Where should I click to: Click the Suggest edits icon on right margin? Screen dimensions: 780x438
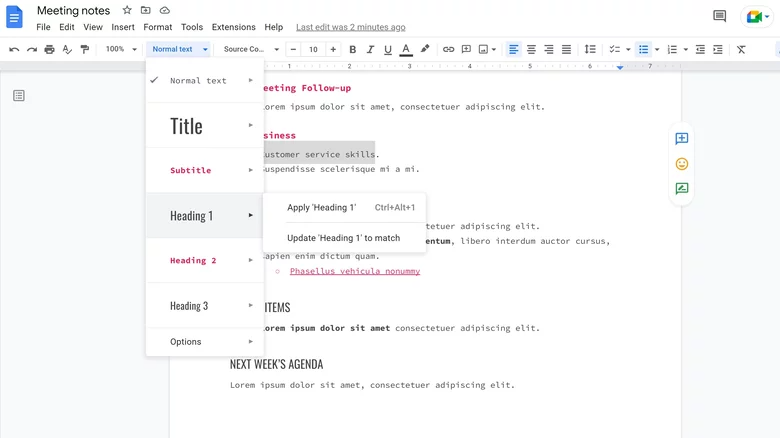tap(681, 188)
